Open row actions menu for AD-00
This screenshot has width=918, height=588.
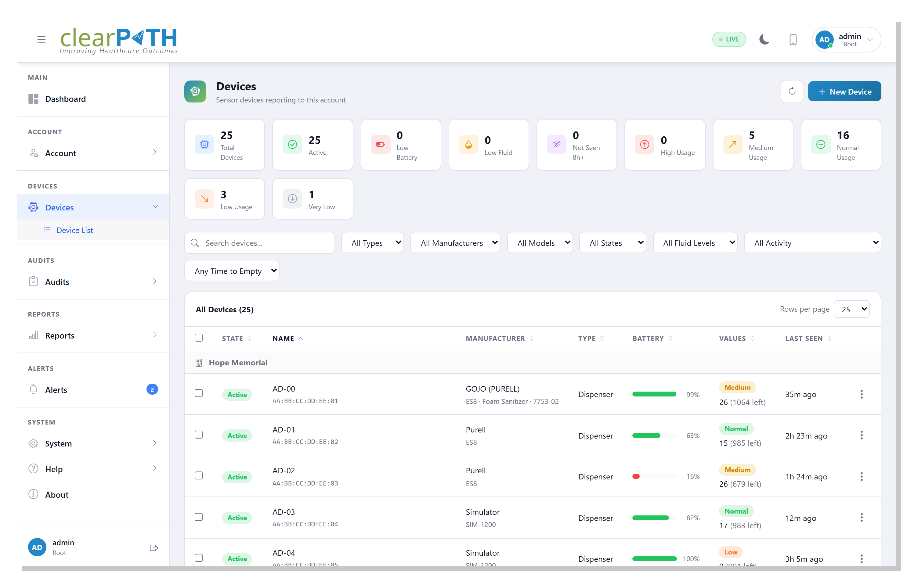tap(861, 394)
